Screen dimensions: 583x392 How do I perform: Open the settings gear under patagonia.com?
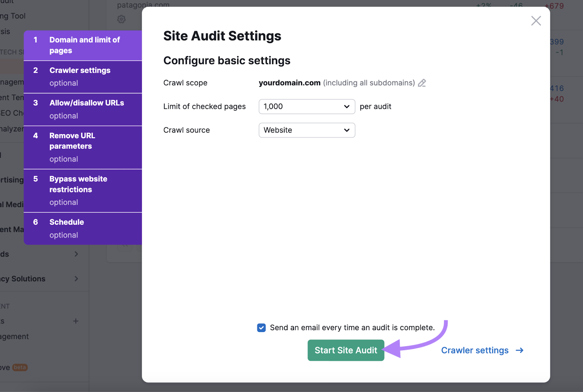121,19
